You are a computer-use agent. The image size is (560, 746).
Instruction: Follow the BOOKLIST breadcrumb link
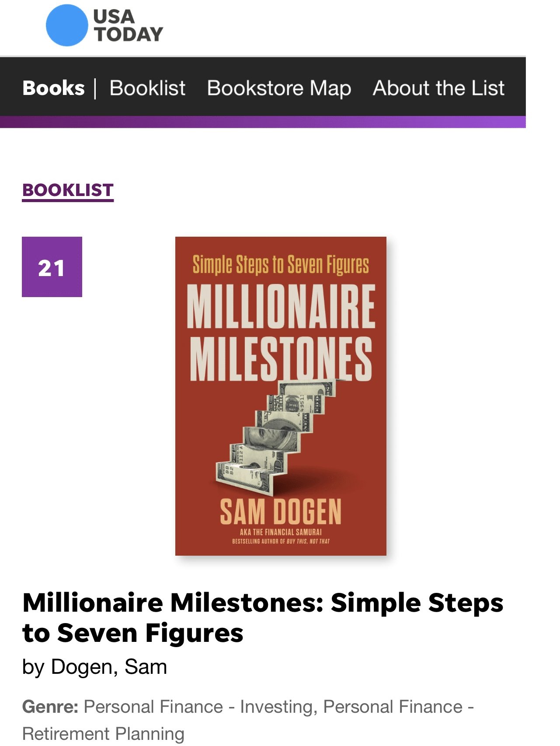tap(68, 190)
